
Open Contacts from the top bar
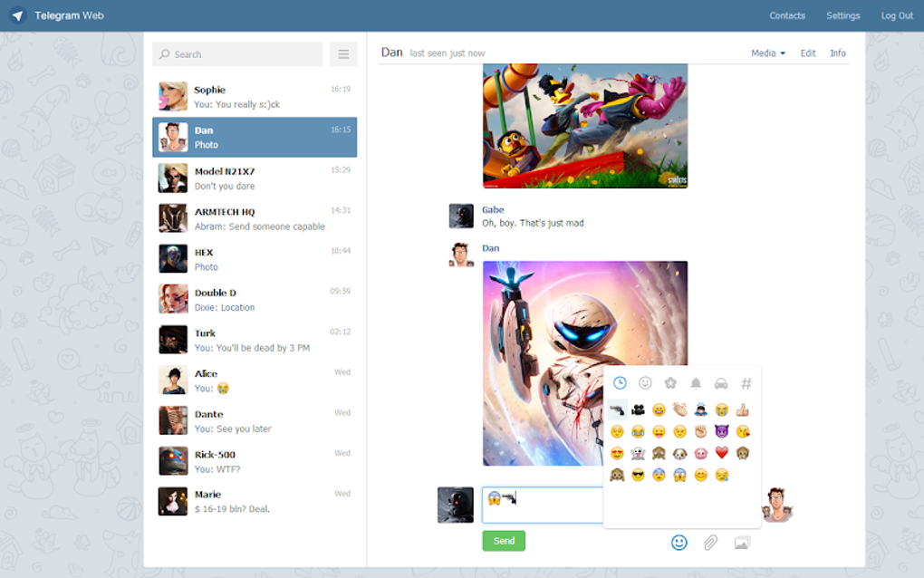(x=786, y=15)
